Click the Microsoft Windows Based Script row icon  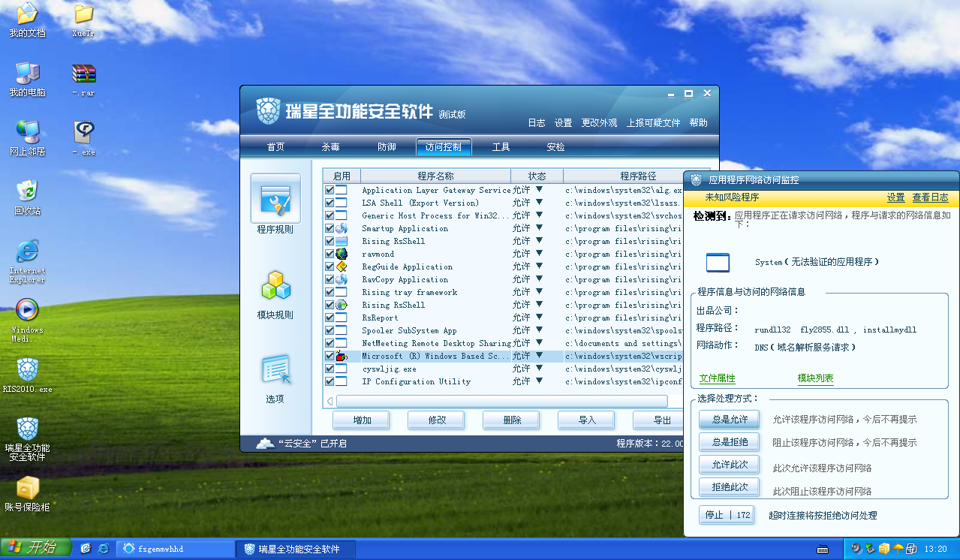click(x=342, y=356)
